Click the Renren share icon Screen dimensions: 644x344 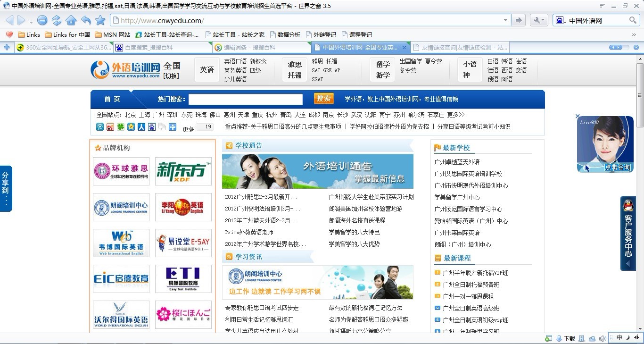point(141,127)
